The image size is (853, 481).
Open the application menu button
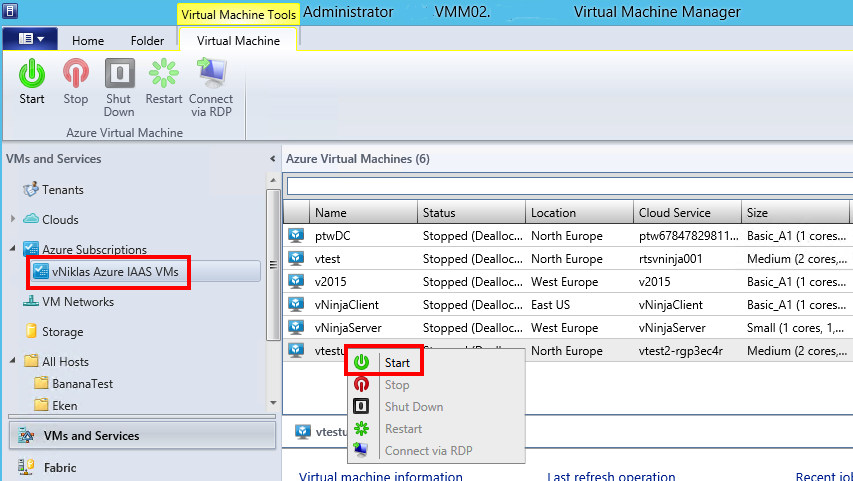pyautogui.click(x=30, y=39)
